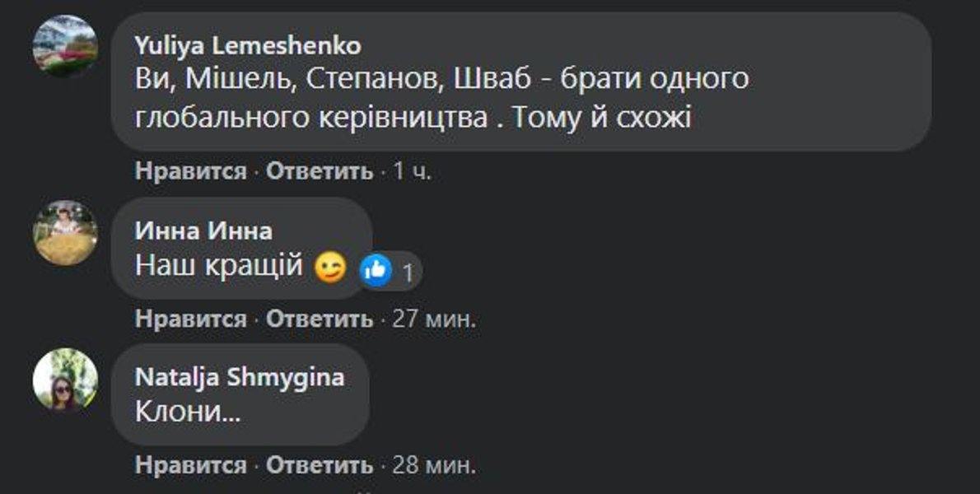Click Ответить under Инна Инна's comment
980x494 pixels.
point(320,319)
